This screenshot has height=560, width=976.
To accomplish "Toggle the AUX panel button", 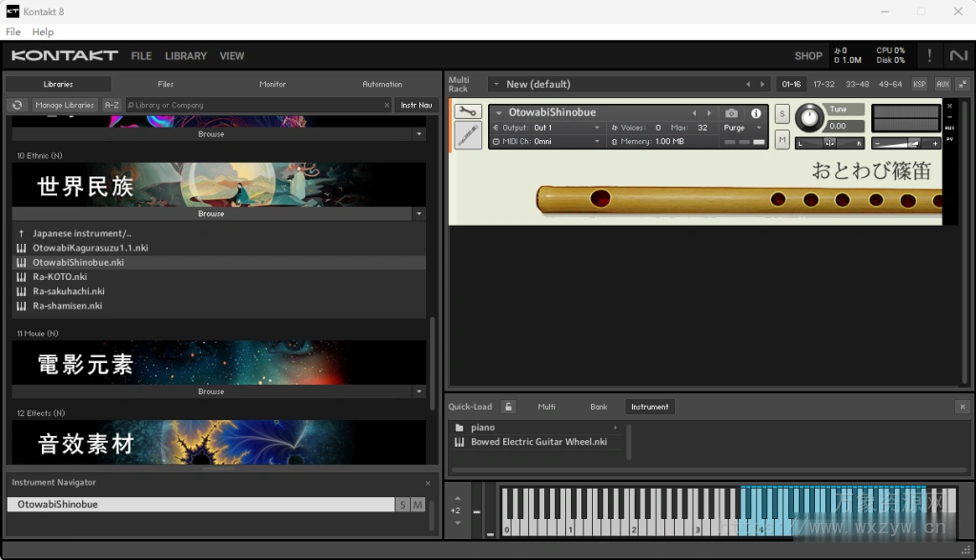I will (942, 84).
